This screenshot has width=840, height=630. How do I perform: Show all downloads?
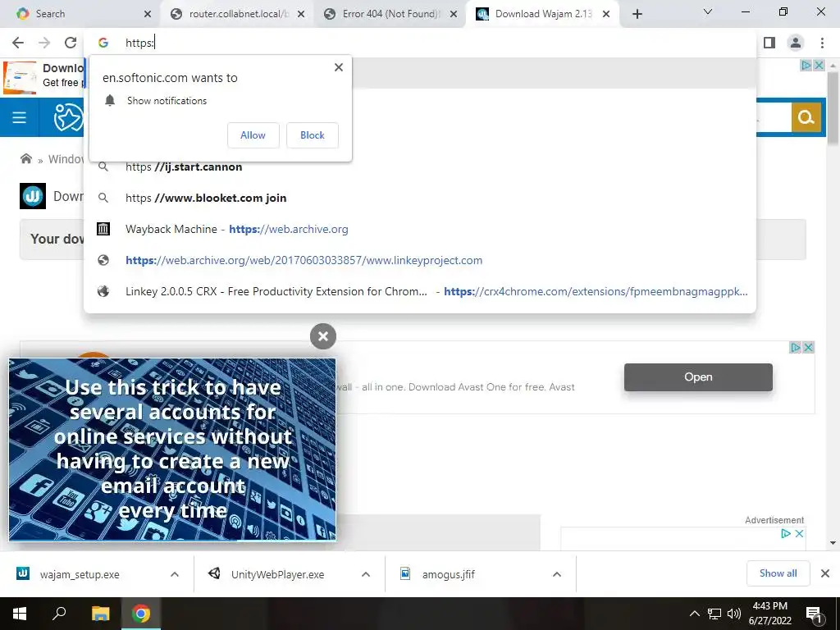coord(778,573)
